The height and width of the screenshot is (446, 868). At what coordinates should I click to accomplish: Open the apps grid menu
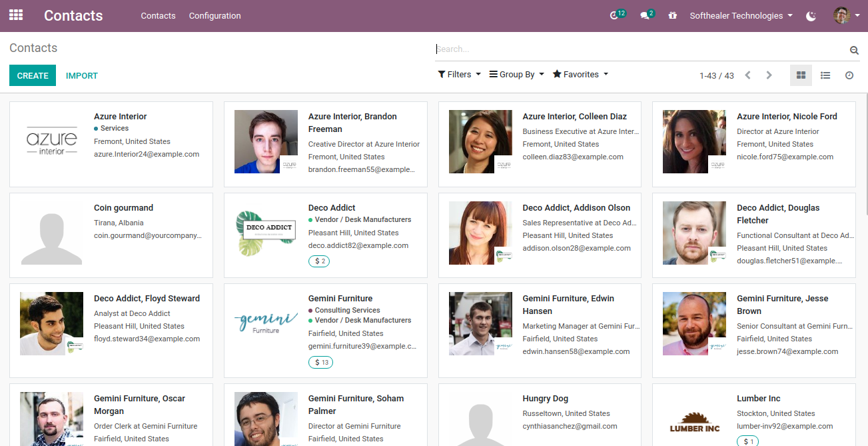pos(16,15)
